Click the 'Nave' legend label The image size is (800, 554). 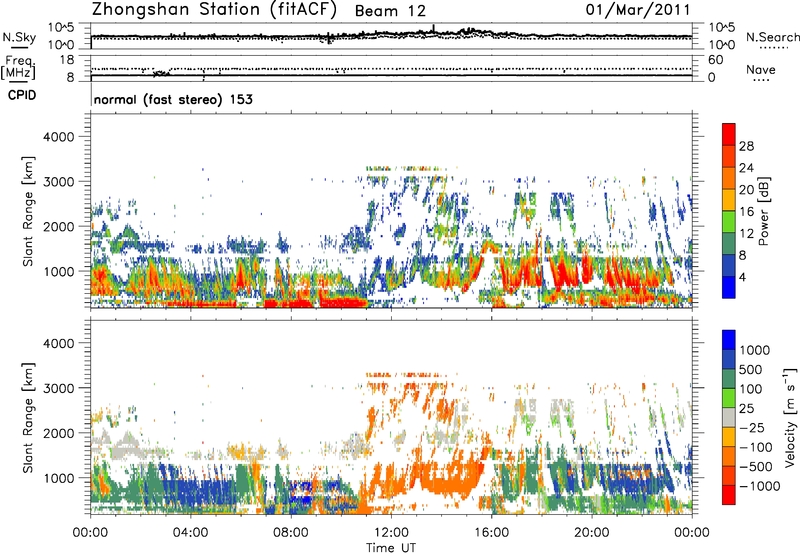(761, 69)
